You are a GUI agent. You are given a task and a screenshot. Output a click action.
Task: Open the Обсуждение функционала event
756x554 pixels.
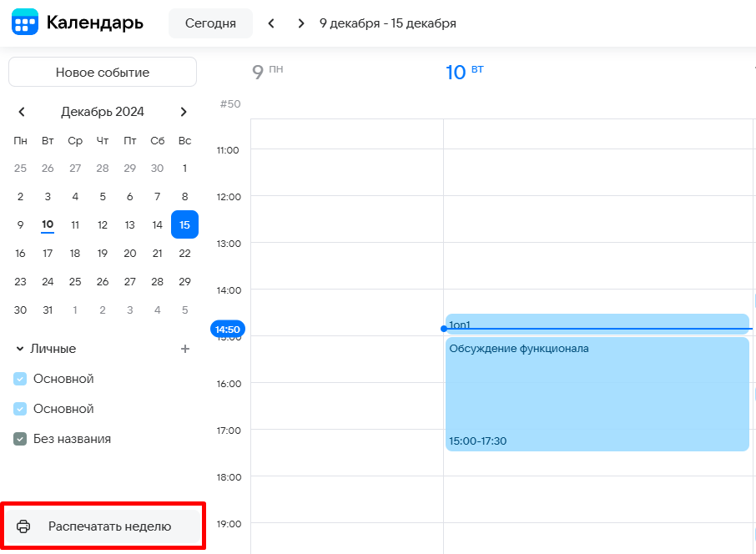pos(597,392)
